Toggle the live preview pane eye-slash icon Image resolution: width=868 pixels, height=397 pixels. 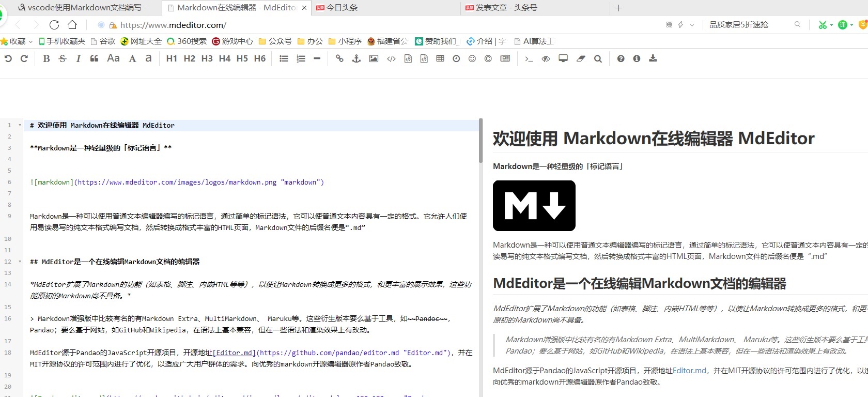[x=546, y=59]
